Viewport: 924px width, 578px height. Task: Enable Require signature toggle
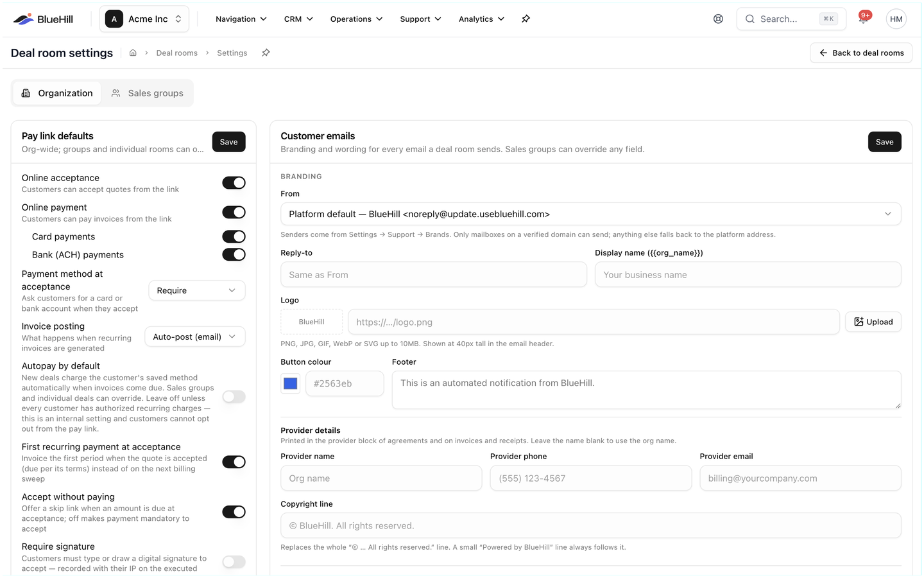234,562
